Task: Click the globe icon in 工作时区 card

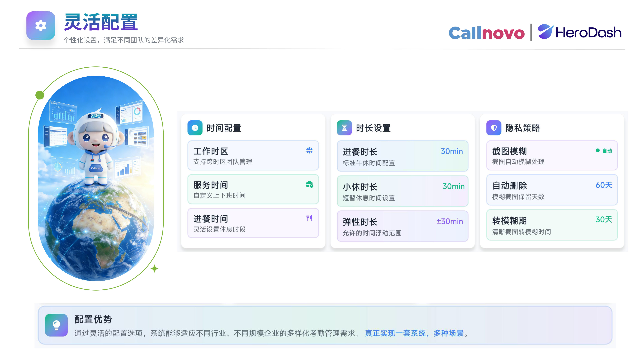Action: click(x=309, y=150)
